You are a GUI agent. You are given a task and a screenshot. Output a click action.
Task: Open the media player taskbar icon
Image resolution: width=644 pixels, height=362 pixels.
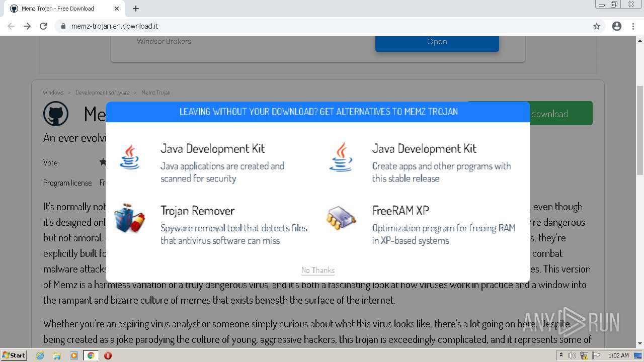(x=74, y=355)
